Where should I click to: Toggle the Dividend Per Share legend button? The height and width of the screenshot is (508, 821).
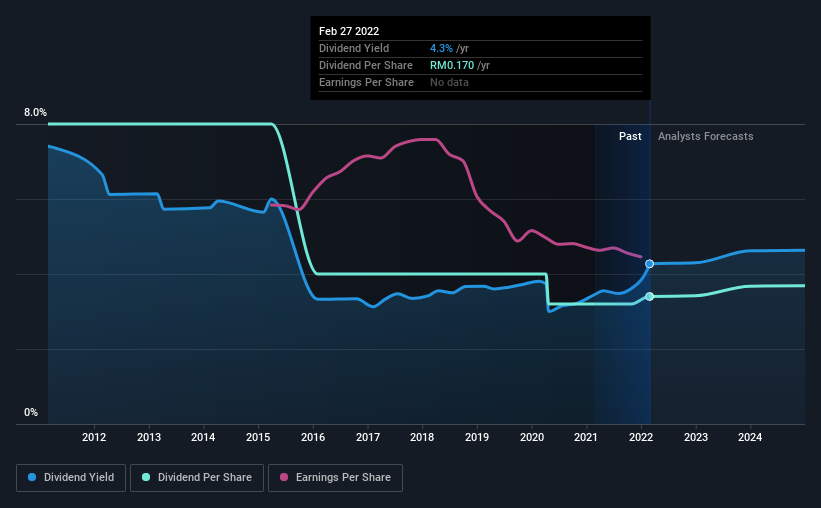[x=197, y=478]
